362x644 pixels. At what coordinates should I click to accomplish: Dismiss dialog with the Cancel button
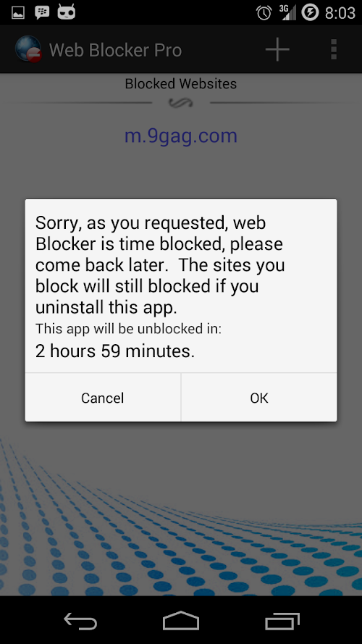point(103,398)
